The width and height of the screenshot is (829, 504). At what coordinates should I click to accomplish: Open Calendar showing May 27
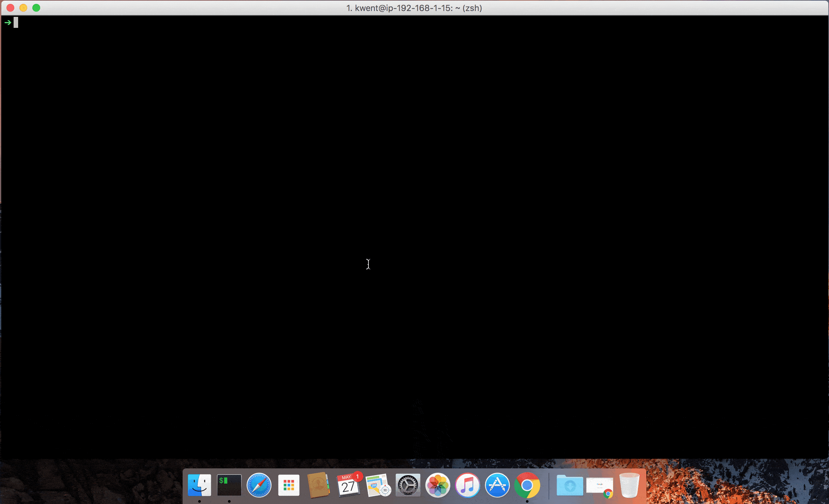[x=348, y=485]
